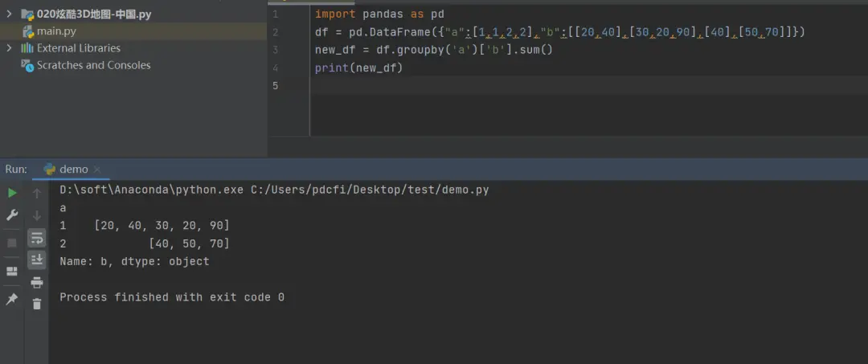Pin the Run tab with pin icon
The height and width of the screenshot is (364, 868).
[x=12, y=299]
